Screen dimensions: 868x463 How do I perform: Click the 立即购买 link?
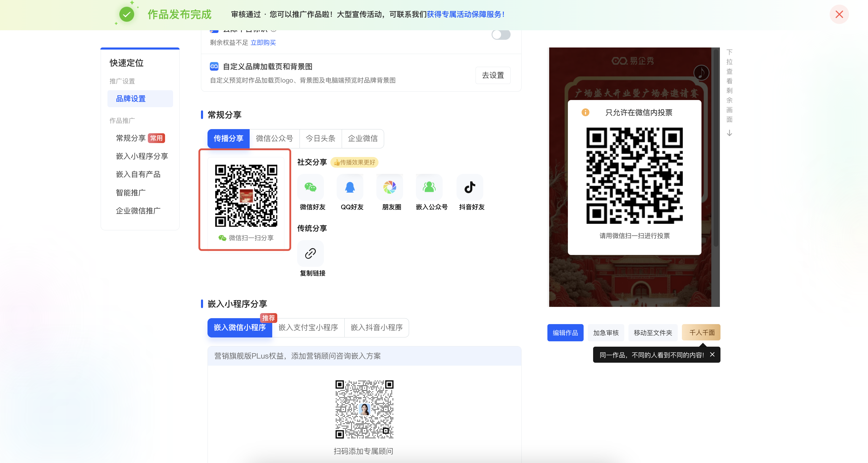(263, 42)
